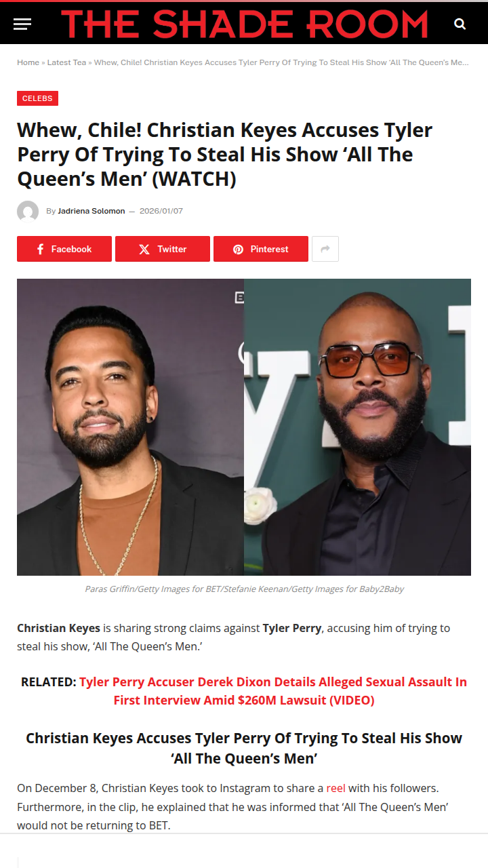Open The Shade Room logo homepage
Screen dimensions: 488x868
point(244,24)
